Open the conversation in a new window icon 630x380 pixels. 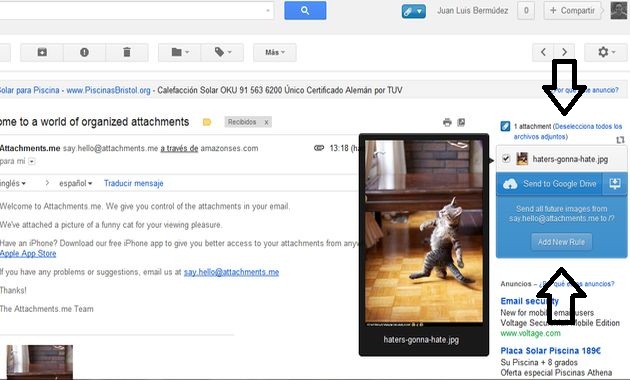461,122
